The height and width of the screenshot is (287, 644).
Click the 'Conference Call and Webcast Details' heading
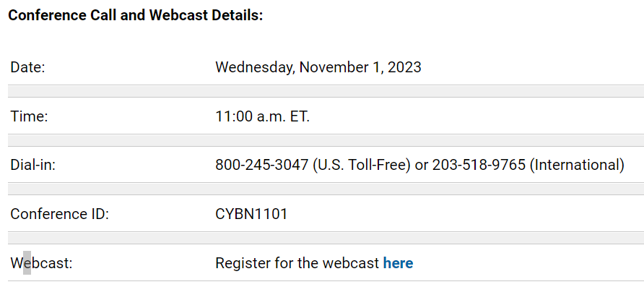(136, 16)
